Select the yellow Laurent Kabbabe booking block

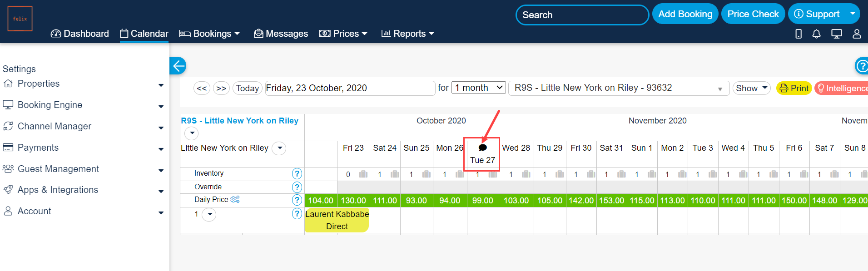(x=337, y=220)
